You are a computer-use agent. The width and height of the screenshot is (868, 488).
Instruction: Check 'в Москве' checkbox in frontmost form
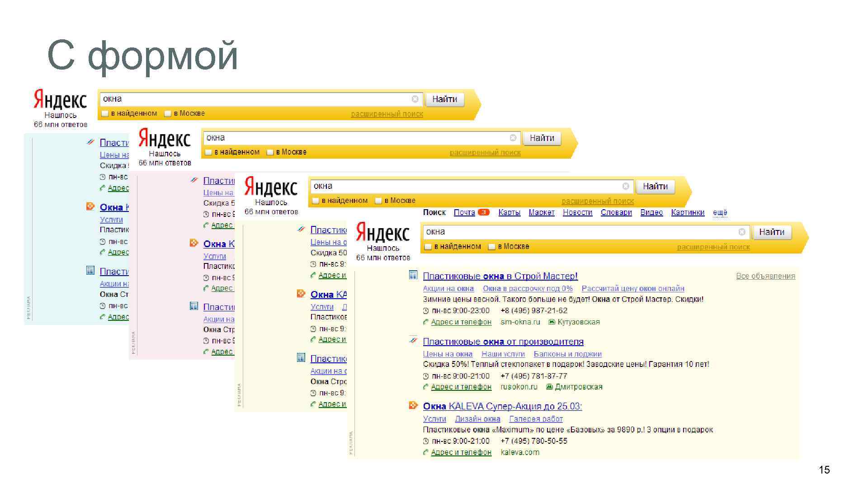click(492, 247)
